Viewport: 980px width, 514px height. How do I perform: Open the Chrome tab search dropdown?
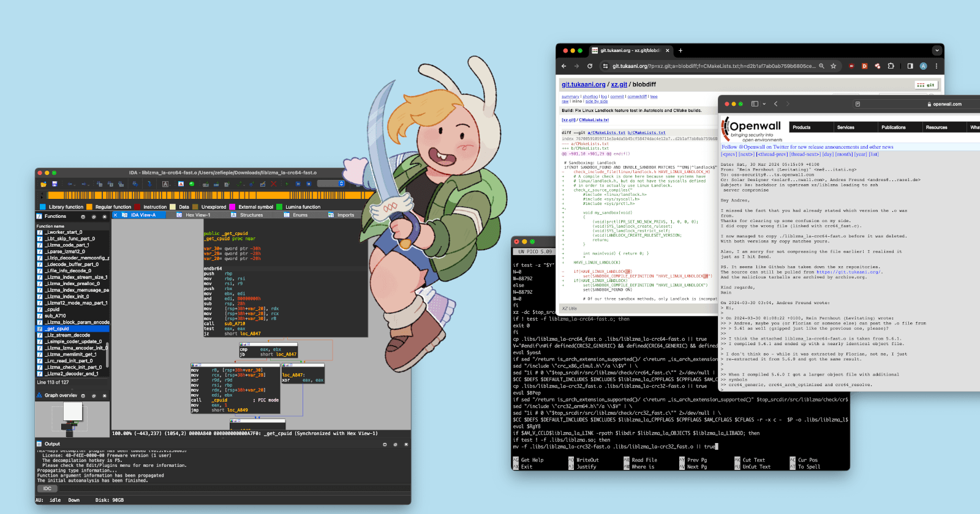[937, 50]
